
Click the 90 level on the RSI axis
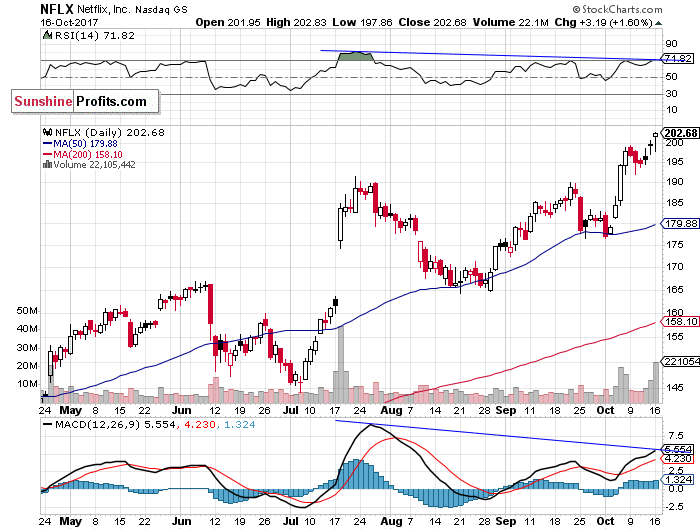click(671, 44)
